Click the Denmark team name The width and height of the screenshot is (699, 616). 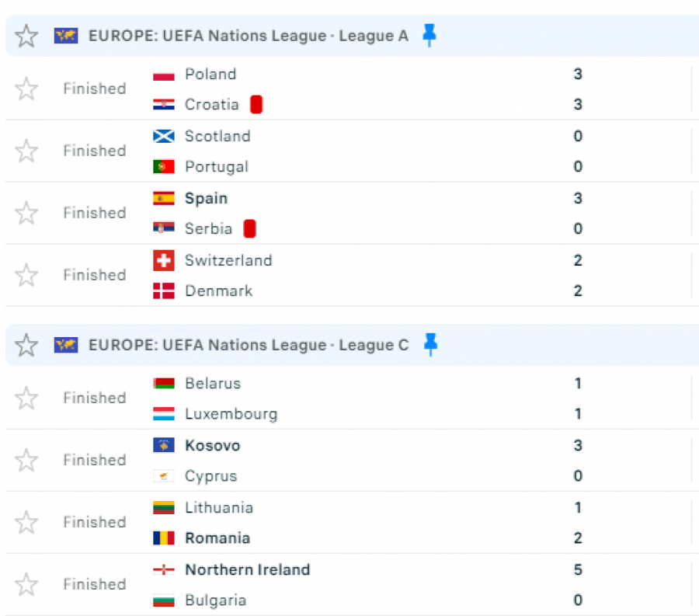click(x=218, y=291)
